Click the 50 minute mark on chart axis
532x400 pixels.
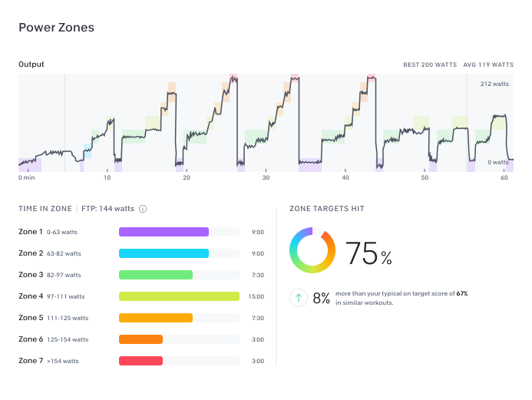tap(425, 177)
